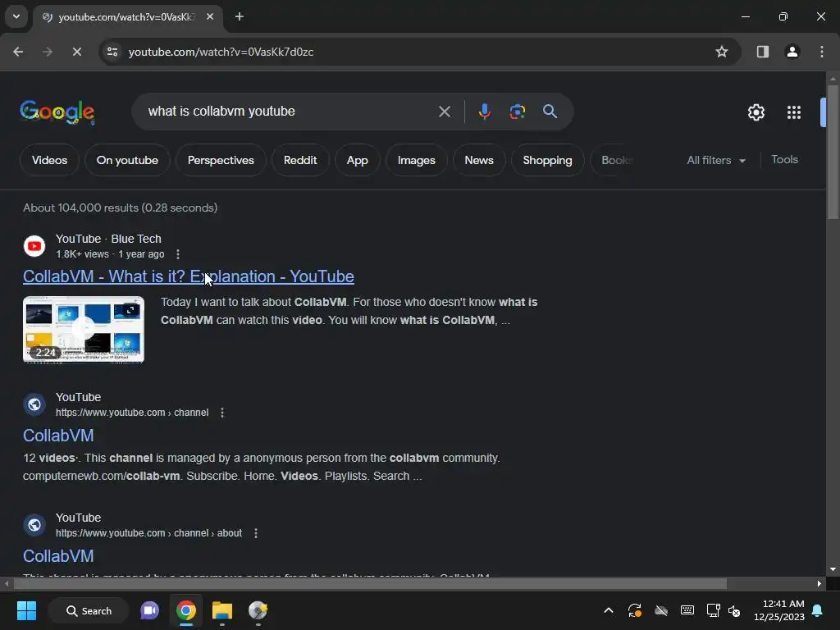Click the Google logo
Screen dimensions: 840x630
(x=57, y=112)
